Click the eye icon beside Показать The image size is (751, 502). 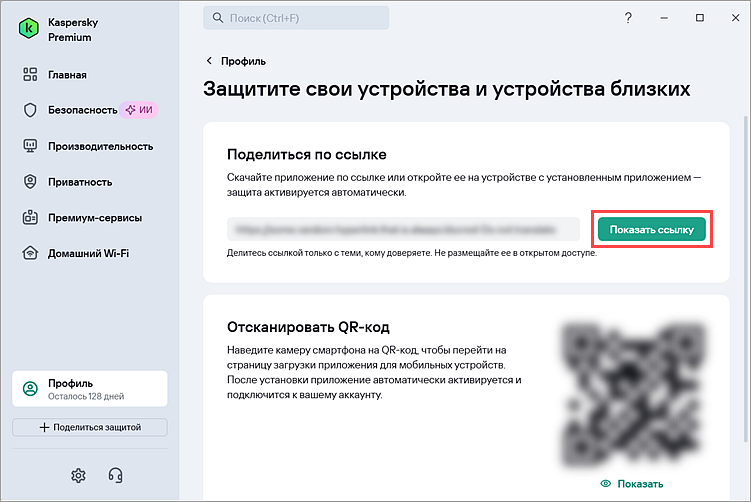pos(606,483)
